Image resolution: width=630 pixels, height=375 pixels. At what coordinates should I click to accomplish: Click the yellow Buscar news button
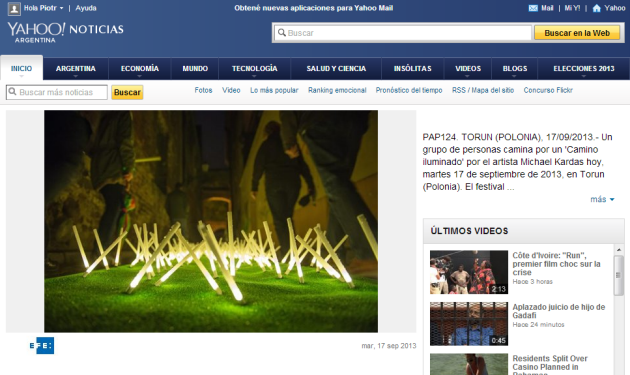(x=127, y=92)
